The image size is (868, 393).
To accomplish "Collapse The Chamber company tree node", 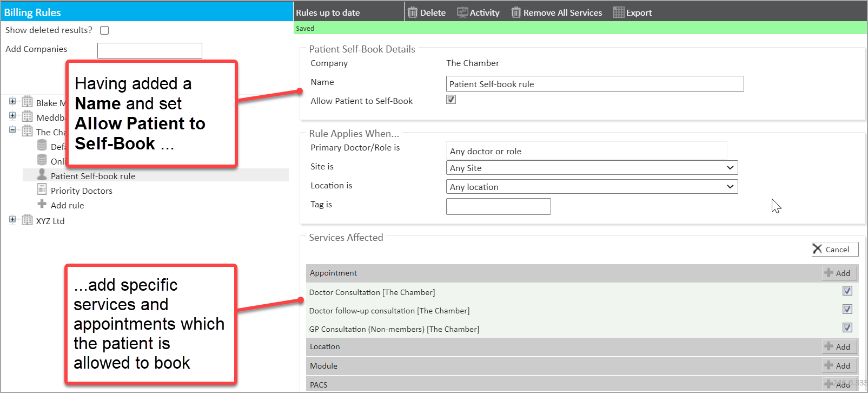I will coord(12,130).
